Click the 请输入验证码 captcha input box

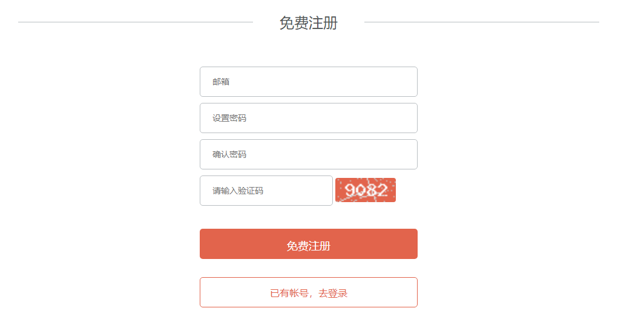click(266, 191)
